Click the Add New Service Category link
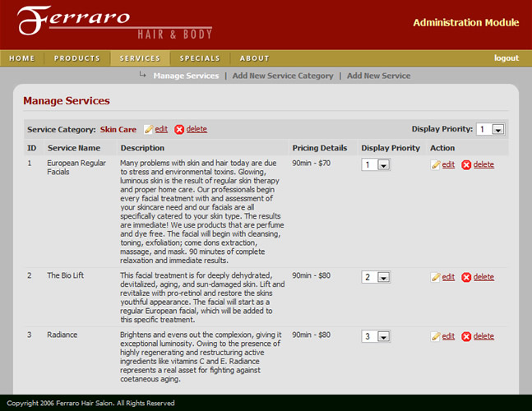 (283, 76)
